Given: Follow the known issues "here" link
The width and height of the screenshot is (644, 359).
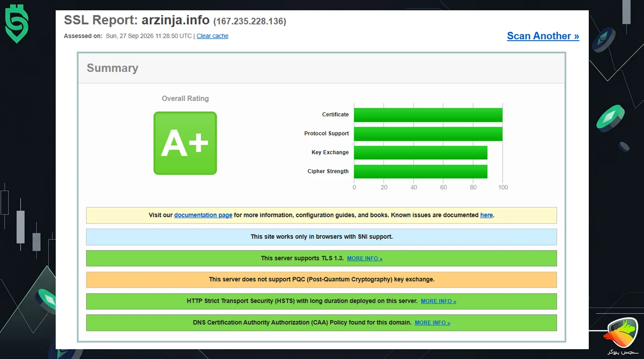Looking at the screenshot, I should point(486,215).
